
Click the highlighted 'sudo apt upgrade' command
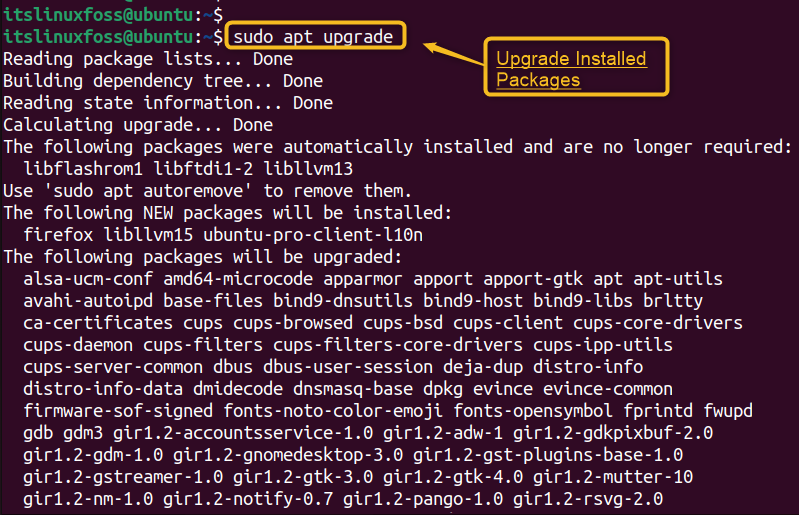pos(313,37)
